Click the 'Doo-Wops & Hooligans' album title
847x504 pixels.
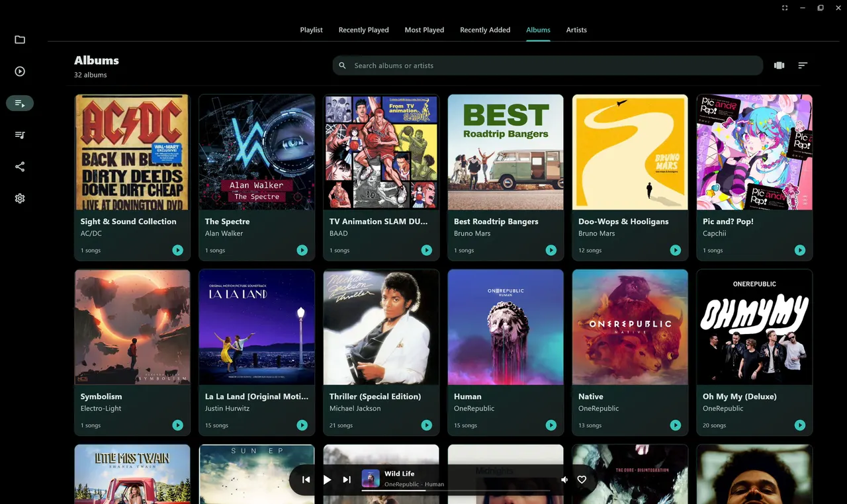click(622, 222)
